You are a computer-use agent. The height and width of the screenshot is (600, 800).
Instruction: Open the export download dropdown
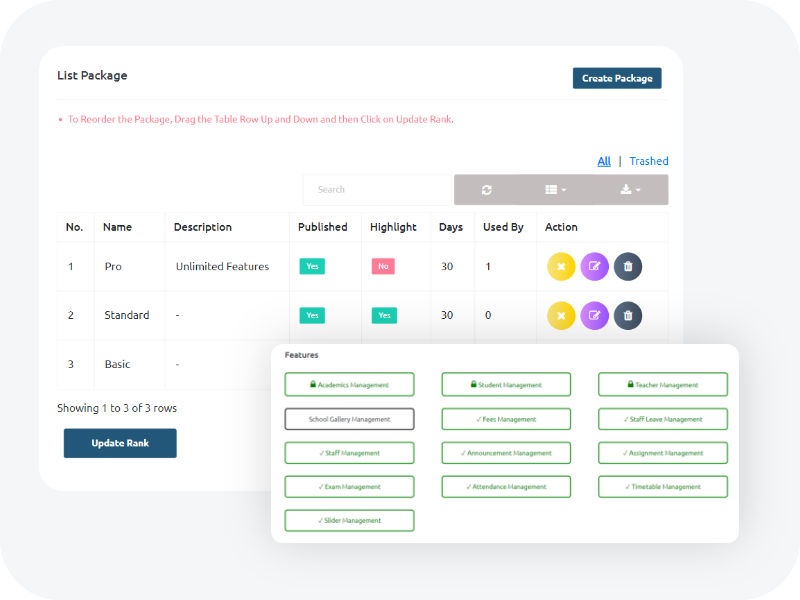630,190
